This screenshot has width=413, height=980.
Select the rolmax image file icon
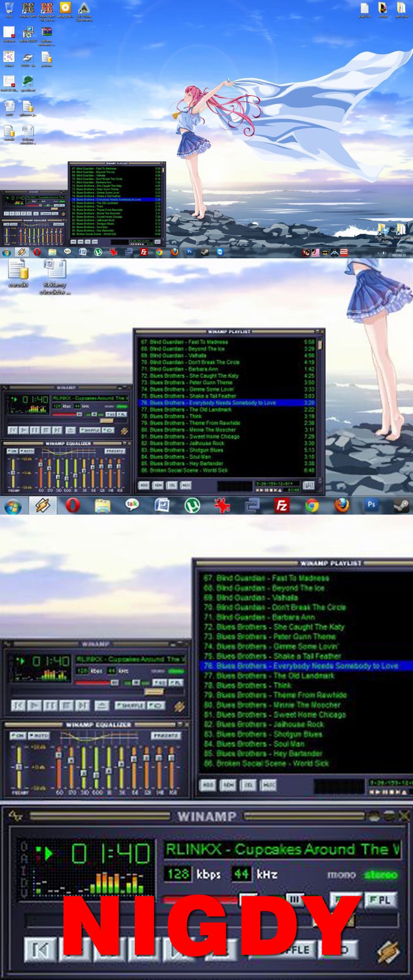[x=9, y=59]
